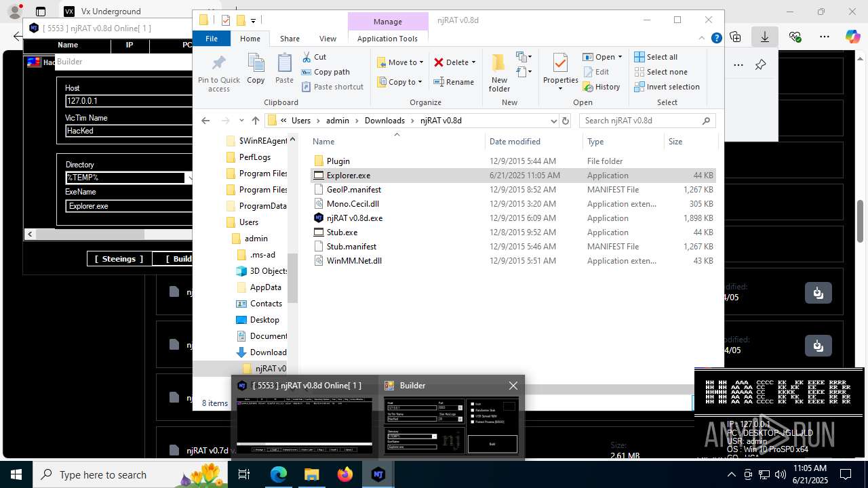Show file History

(x=601, y=87)
